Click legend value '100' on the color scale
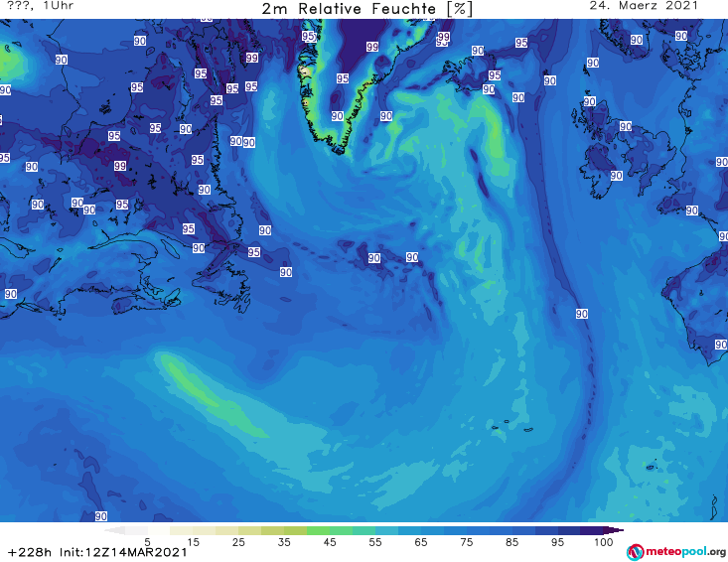This screenshot has height=562, width=728. (603, 542)
